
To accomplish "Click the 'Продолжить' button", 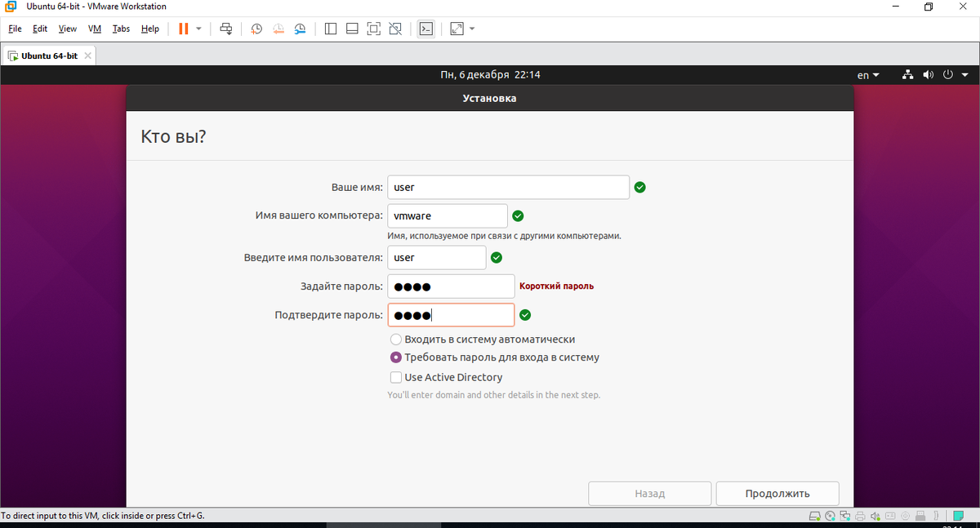I will (777, 494).
